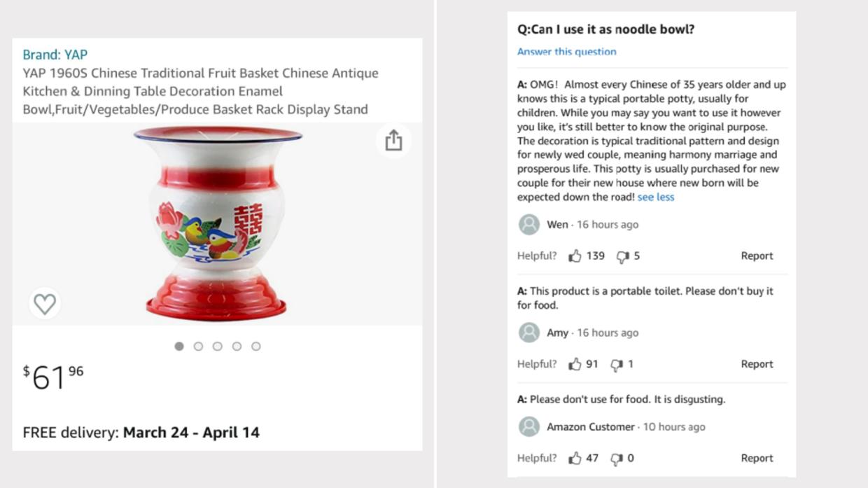Open Amy's profile avatar

(x=527, y=333)
